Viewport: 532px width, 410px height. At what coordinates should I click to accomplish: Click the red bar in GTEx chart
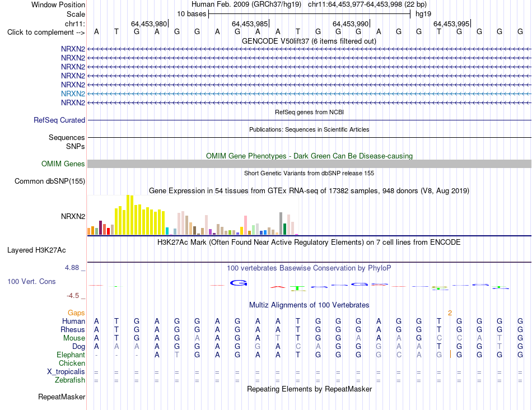coord(108,231)
